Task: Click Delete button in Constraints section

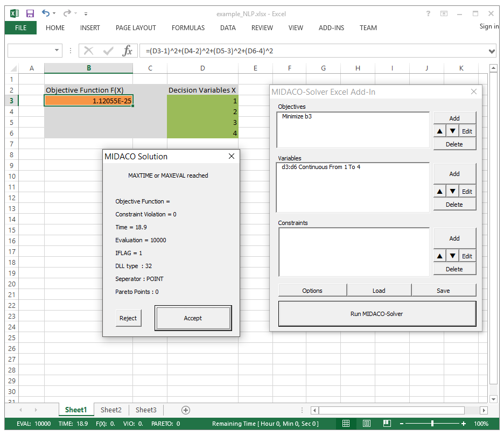Action: pos(454,269)
